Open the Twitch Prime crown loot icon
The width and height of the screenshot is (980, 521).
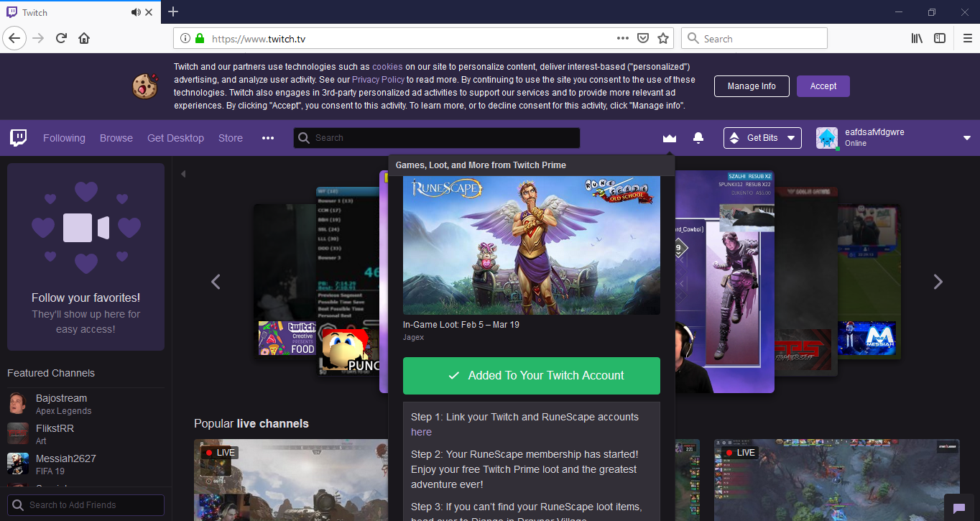click(x=670, y=138)
